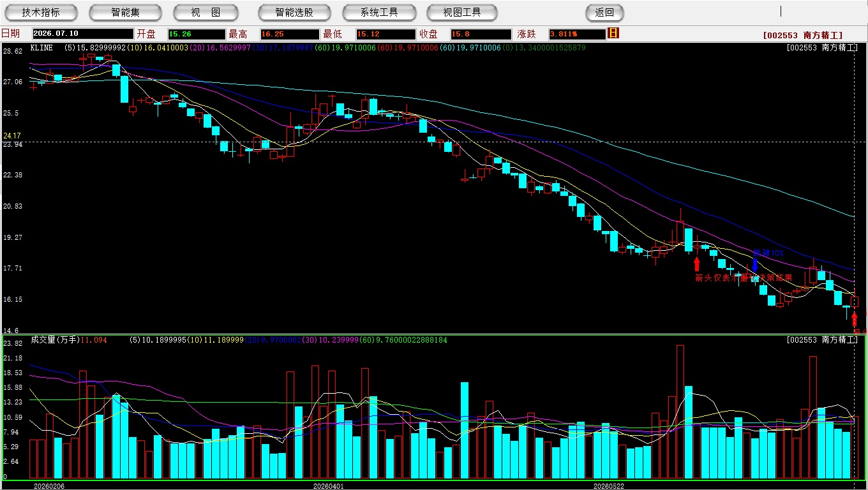This screenshot has width=868, height=490.
Task: Click the 收盘 value field 15.8
Action: (x=481, y=34)
